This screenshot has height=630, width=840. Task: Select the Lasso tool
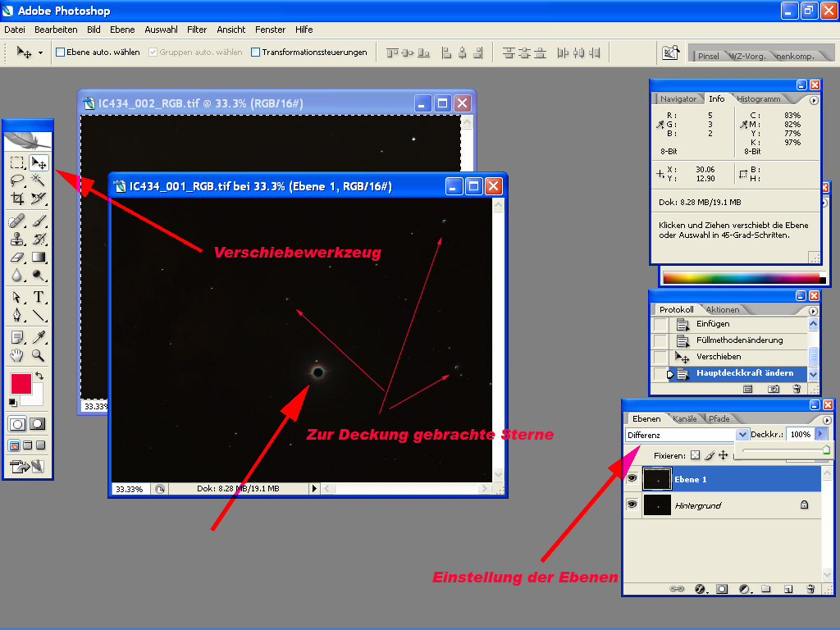click(x=17, y=180)
